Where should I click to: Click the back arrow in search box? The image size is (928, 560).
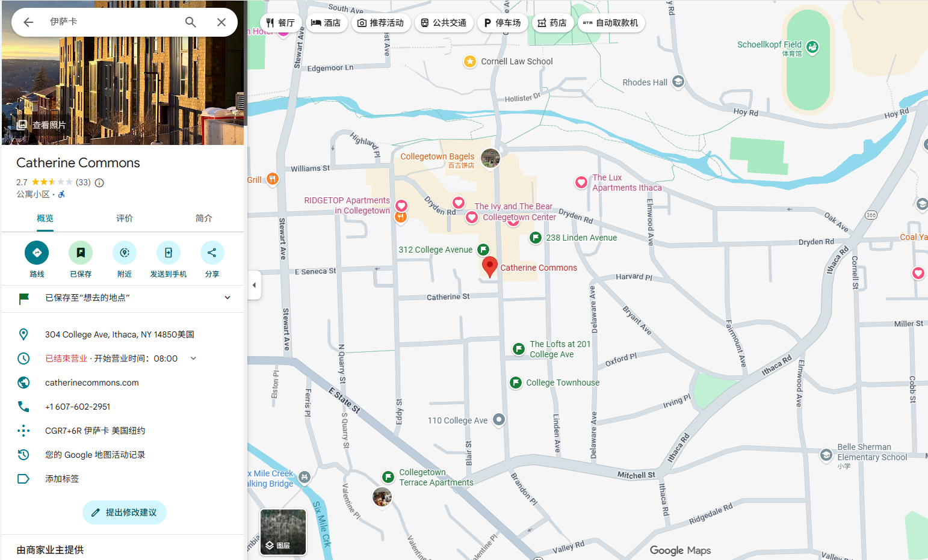[28, 22]
